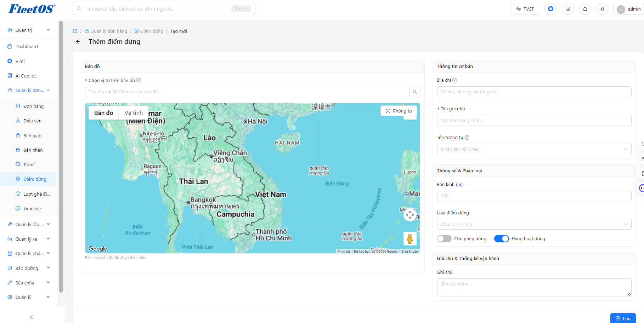This screenshot has height=323, width=644.
Task: Click help icon beside Chọn vị trí trên bản đồ
Action: pos(139,80)
